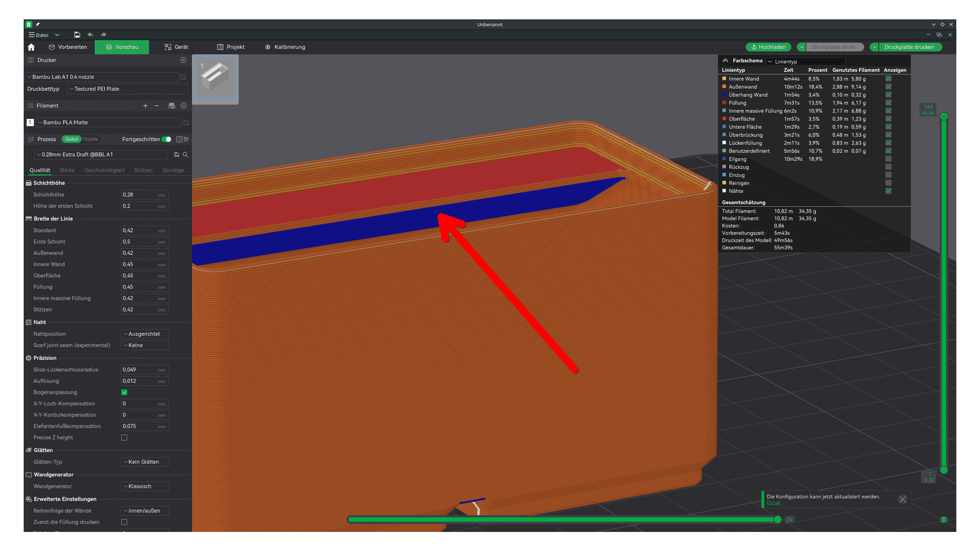Click the search icon beside the process preset

(186, 155)
